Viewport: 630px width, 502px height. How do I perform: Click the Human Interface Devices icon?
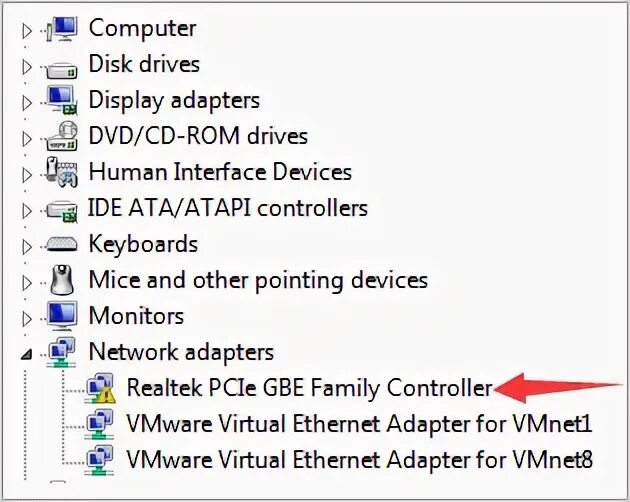click(x=61, y=172)
